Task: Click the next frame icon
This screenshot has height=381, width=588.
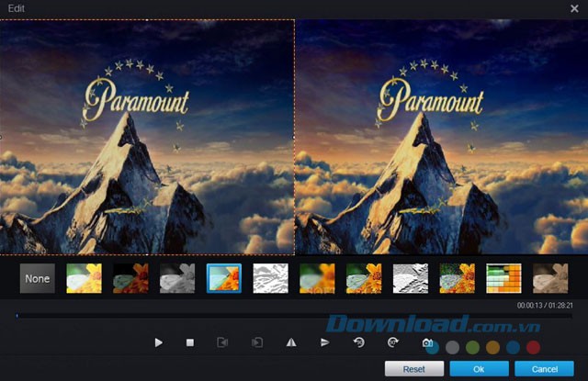Action: (x=257, y=342)
